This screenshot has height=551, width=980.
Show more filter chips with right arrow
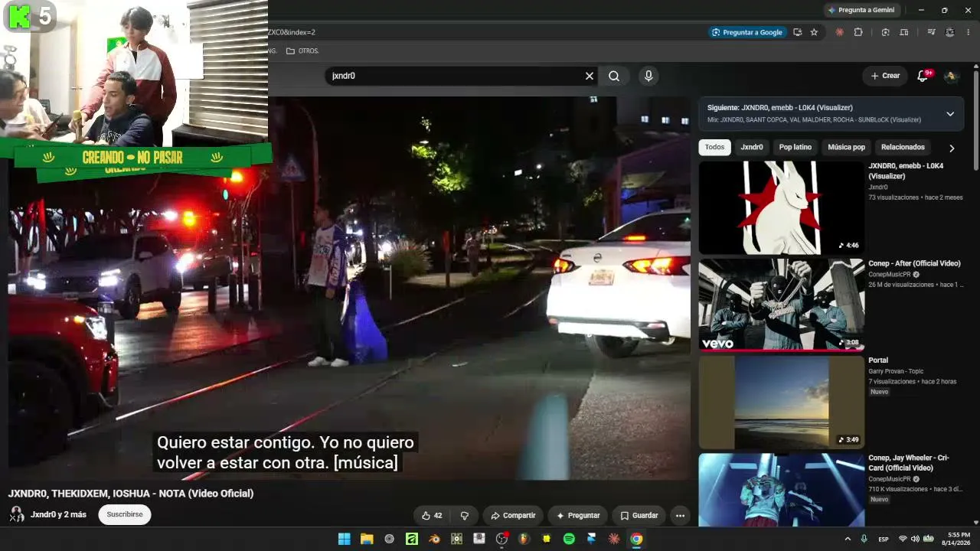(x=952, y=148)
